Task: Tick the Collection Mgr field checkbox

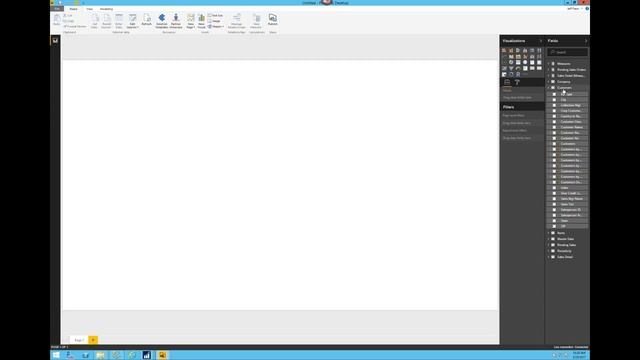Action: 554,105
